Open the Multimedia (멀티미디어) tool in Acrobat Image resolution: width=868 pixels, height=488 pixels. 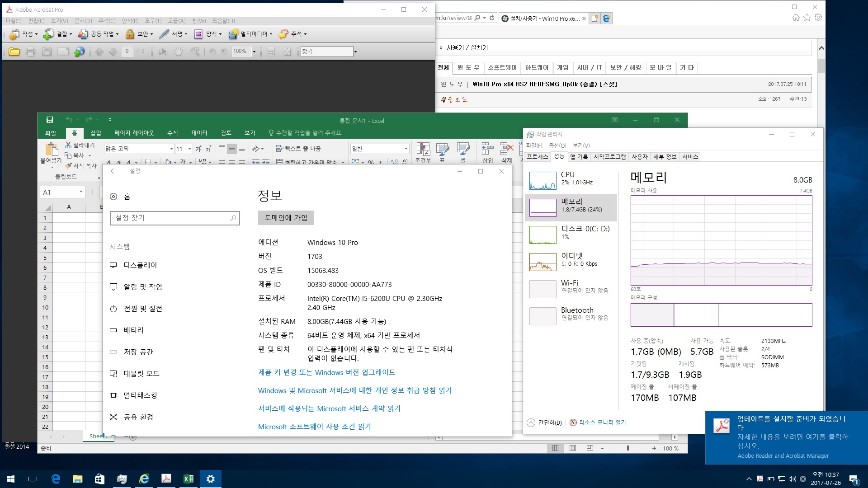pos(250,34)
